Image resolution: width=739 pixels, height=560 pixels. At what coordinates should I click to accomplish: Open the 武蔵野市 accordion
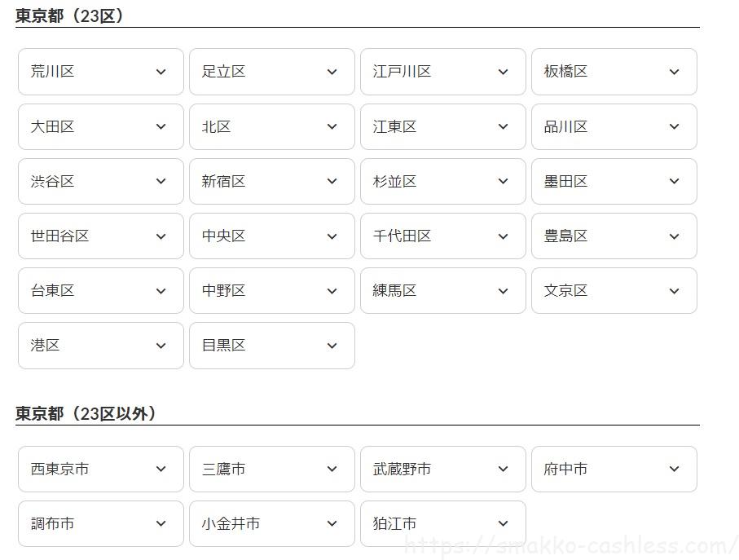tap(443, 469)
